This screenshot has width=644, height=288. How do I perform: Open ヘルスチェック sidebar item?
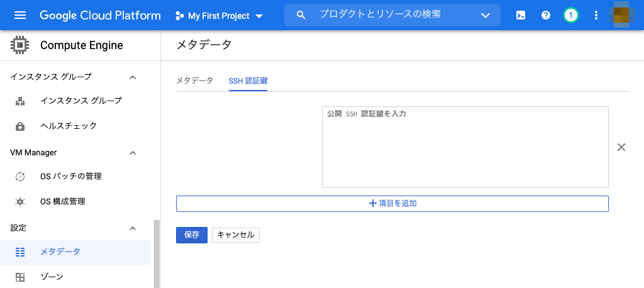click(75, 126)
